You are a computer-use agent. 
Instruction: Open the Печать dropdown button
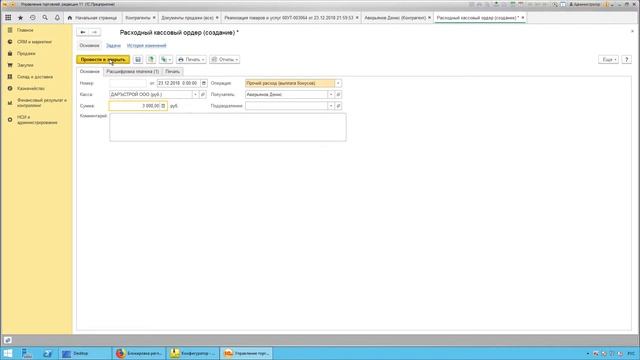pos(191,60)
